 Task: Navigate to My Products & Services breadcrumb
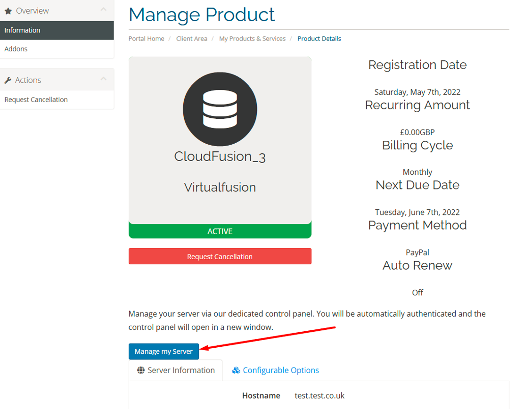pos(253,39)
